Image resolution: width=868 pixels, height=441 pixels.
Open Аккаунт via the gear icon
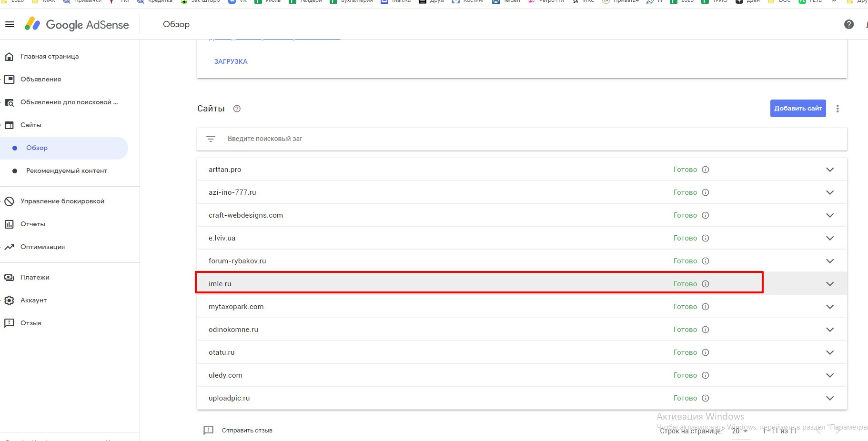9,301
